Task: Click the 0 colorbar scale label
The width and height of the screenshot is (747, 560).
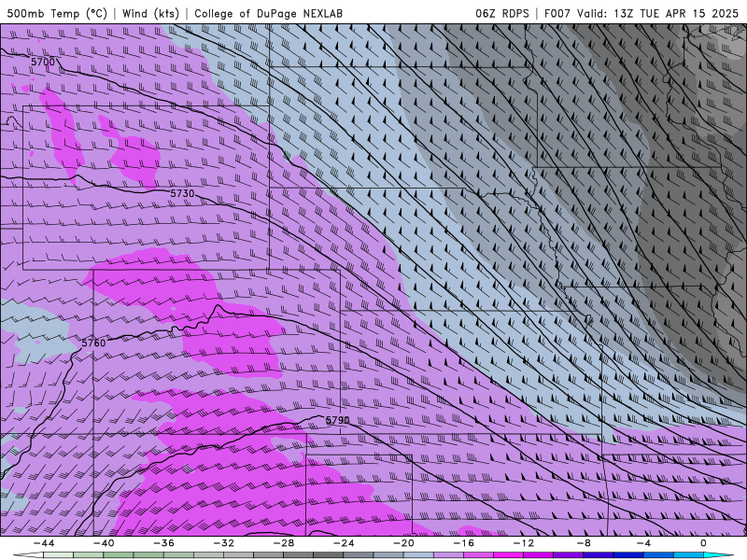Action: (704, 543)
